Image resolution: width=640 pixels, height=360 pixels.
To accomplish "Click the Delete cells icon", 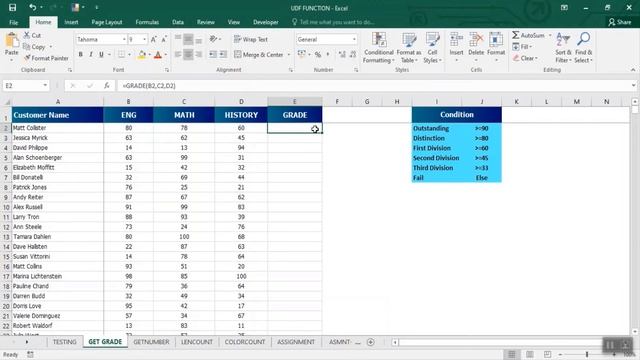I will point(476,40).
